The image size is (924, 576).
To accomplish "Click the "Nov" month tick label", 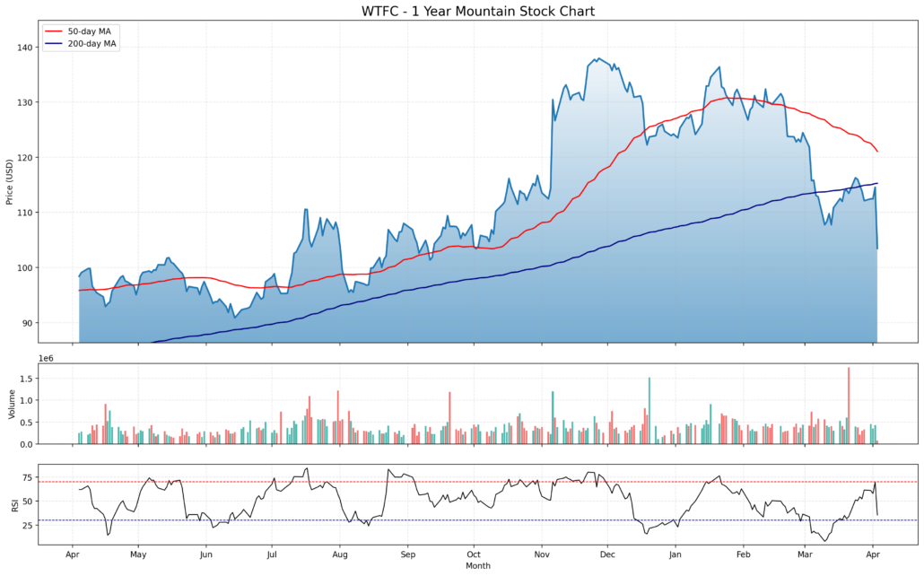I will pos(542,554).
